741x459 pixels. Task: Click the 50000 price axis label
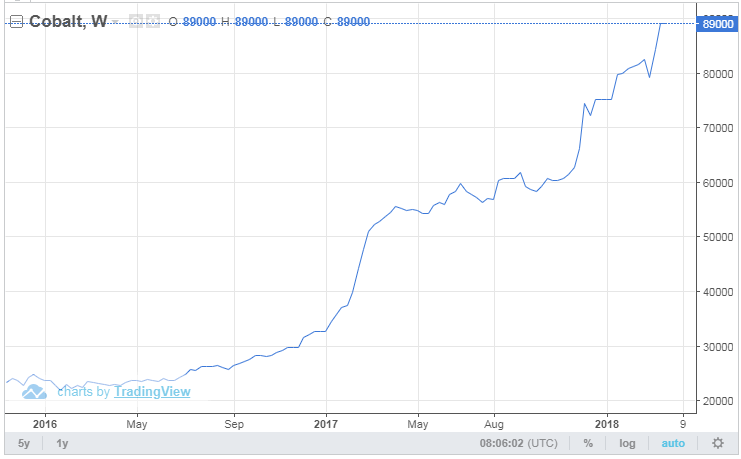(x=718, y=237)
